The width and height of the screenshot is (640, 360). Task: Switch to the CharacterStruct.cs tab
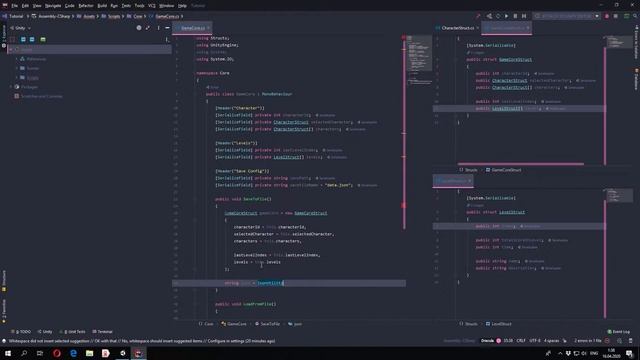pos(458,28)
